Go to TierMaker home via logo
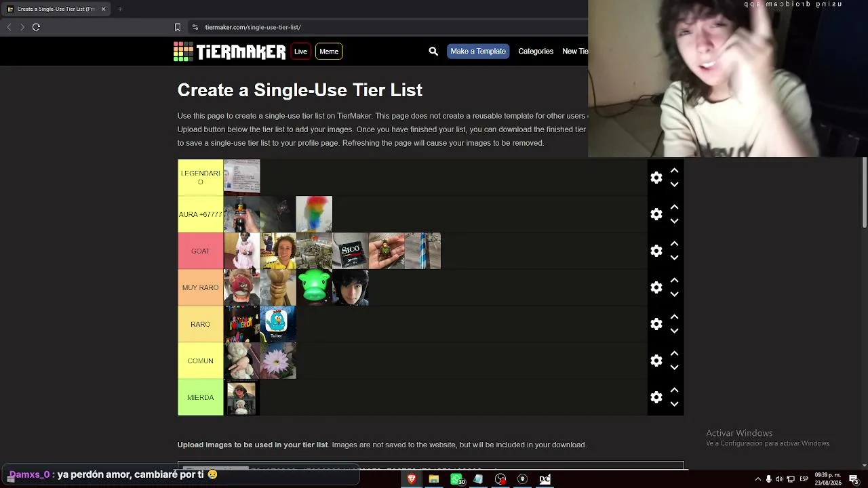 [x=229, y=52]
